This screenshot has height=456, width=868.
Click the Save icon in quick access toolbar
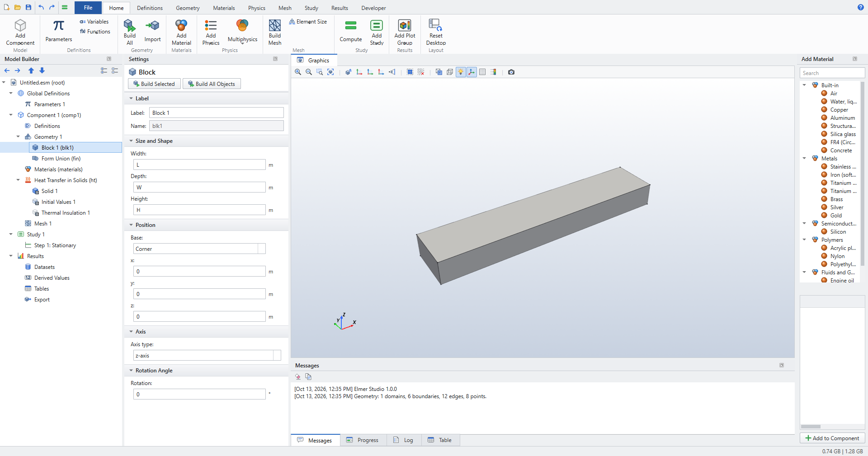(28, 7)
